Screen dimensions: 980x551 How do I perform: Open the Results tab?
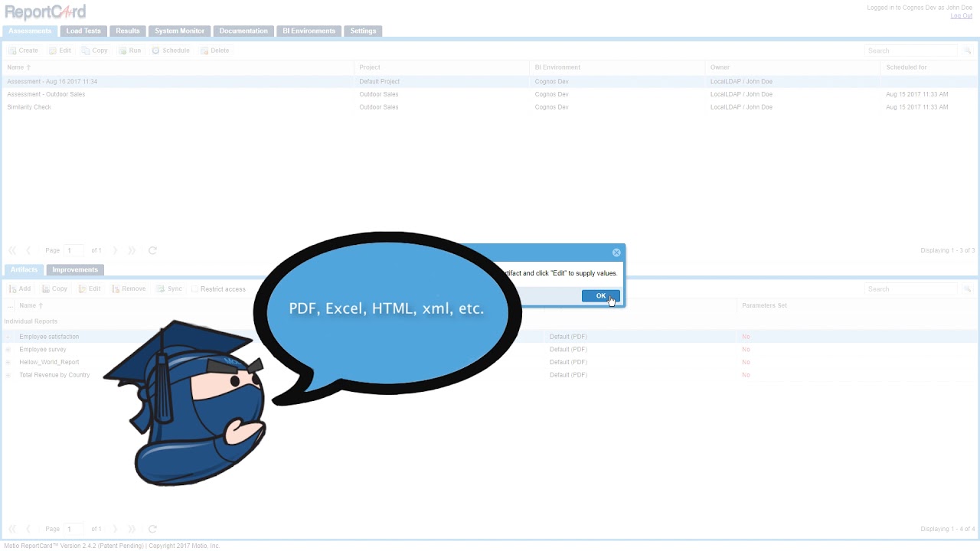(x=128, y=31)
